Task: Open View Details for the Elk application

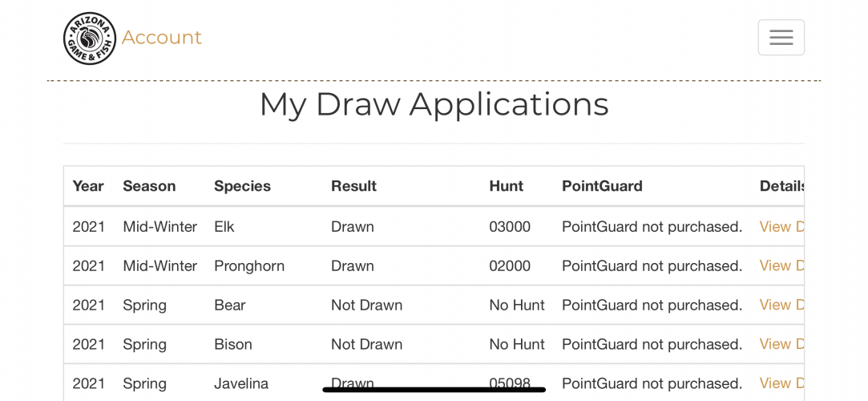Action: tap(781, 226)
